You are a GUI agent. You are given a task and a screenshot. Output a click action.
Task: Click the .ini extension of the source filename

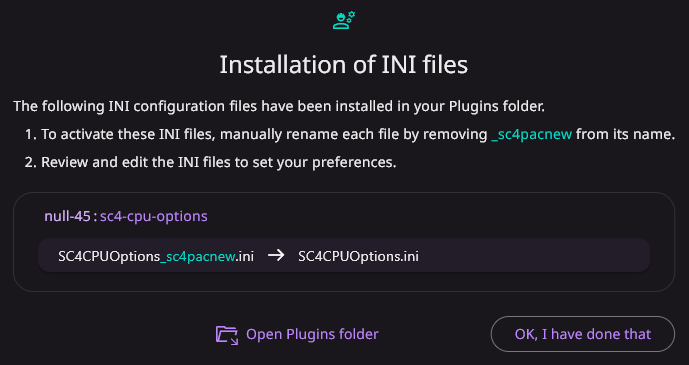pos(245,256)
